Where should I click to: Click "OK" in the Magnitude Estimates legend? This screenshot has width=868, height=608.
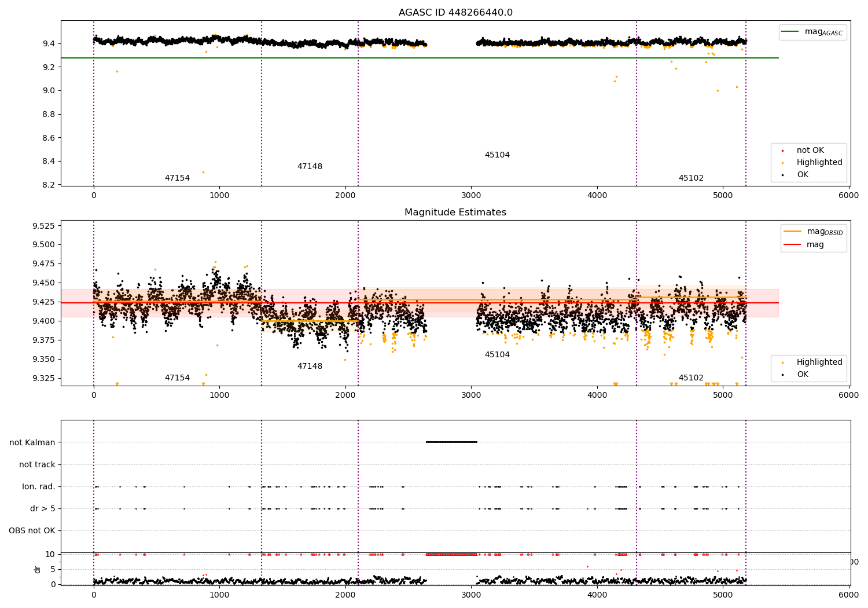pos(795,375)
